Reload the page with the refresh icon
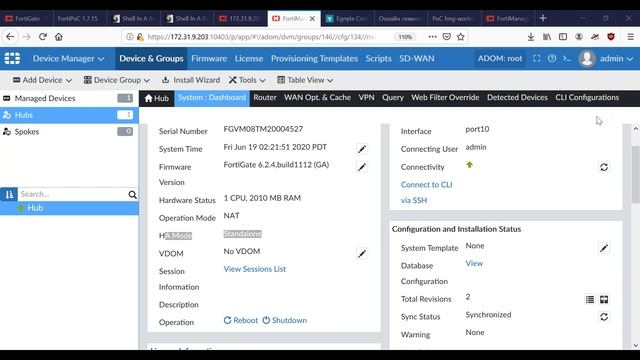 (x=42, y=37)
